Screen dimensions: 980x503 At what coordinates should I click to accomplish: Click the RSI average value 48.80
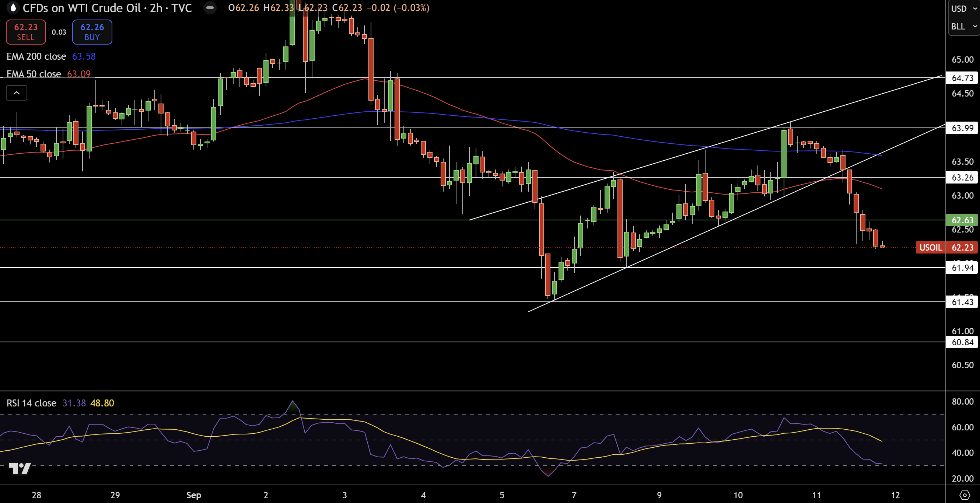(102, 403)
